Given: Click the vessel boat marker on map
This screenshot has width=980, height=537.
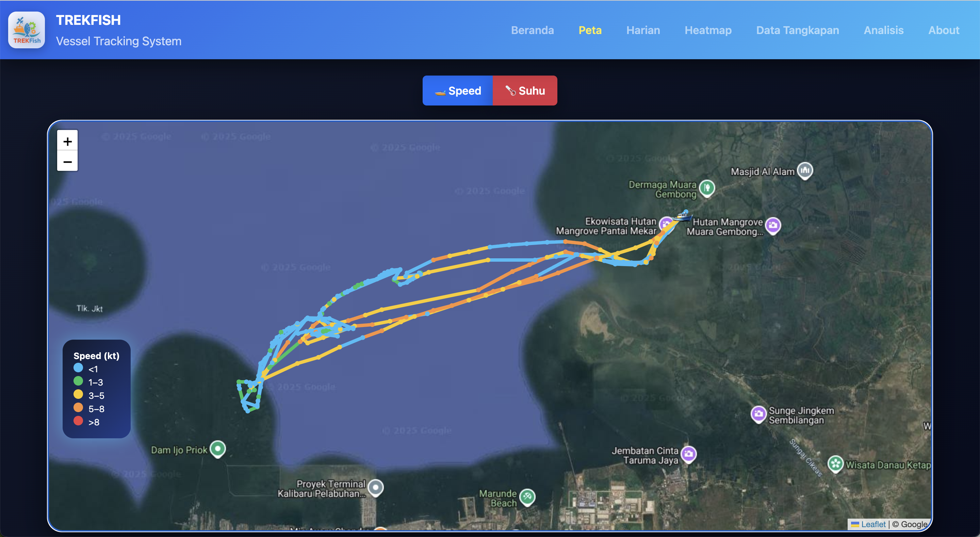Looking at the screenshot, I should [x=683, y=216].
